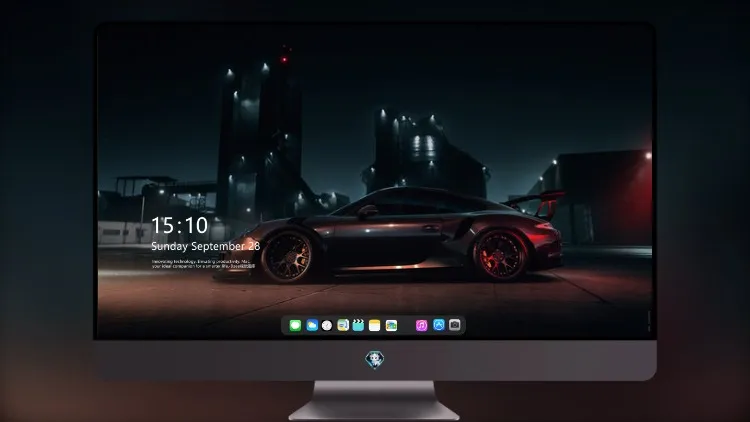750x422 pixels.
Task: Open the yellow Notes app
Action: coord(375,325)
